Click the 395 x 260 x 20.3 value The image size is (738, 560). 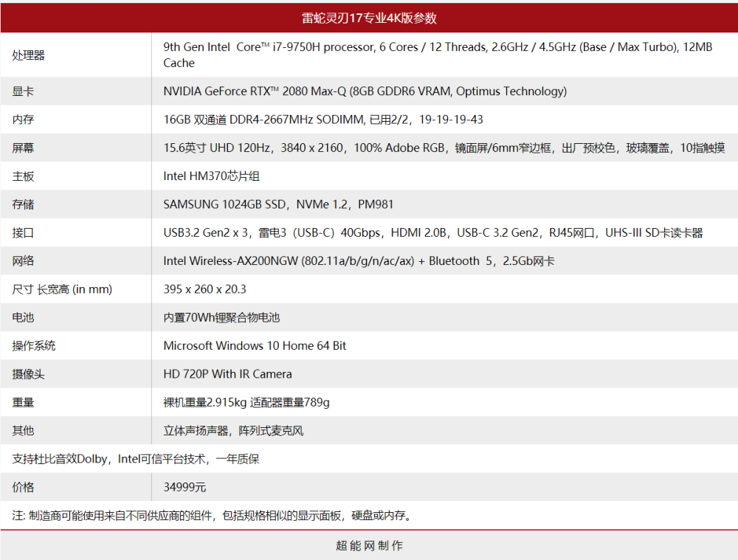point(204,289)
